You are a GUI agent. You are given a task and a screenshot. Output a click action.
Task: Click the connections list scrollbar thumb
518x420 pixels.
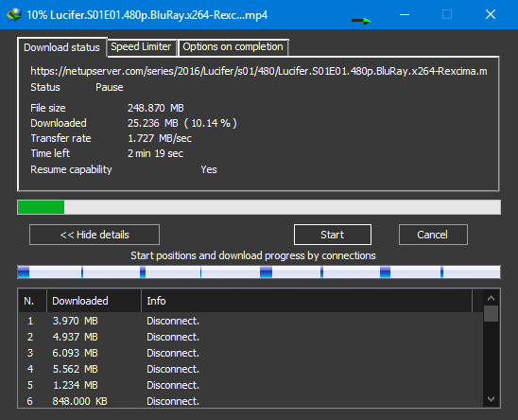(491, 313)
